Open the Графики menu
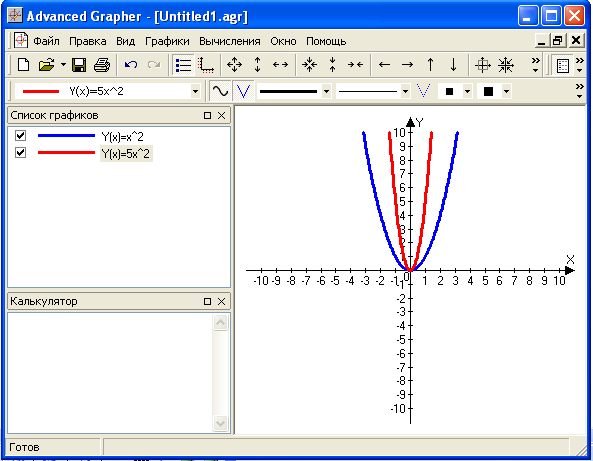Image resolution: width=593 pixels, height=461 pixels. (167, 41)
